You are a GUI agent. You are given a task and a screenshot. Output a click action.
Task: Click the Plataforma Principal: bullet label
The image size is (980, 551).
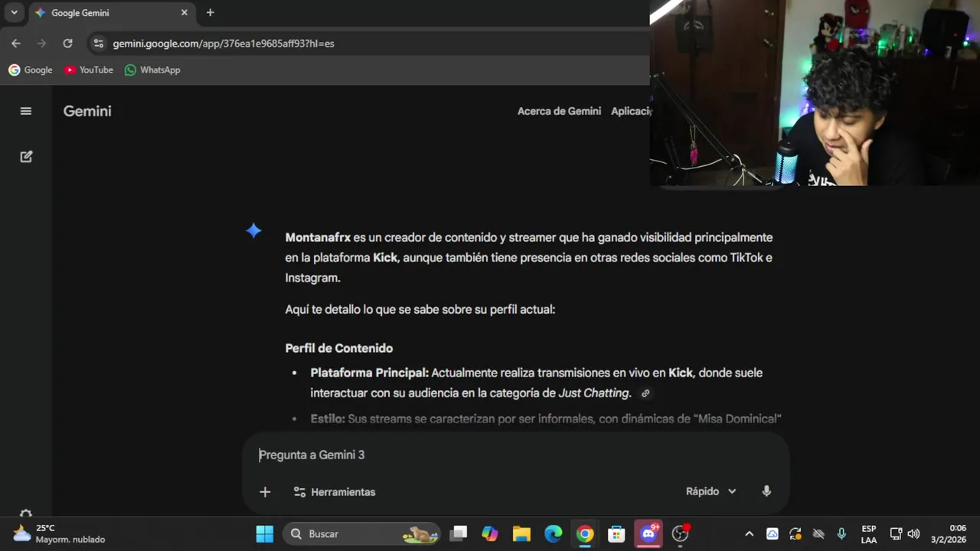369,373
